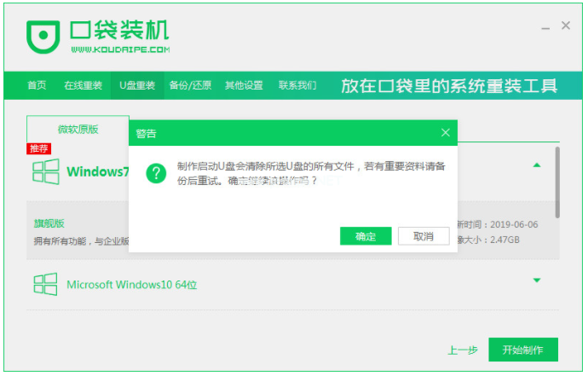588x376 pixels.
Task: Click the green 口袋装机 logo icon
Action: [43, 36]
